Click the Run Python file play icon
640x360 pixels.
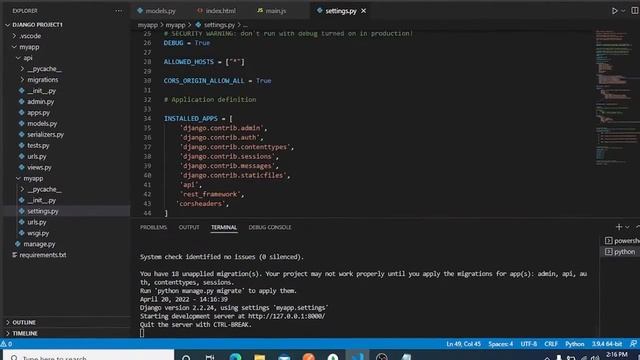[x=614, y=11]
